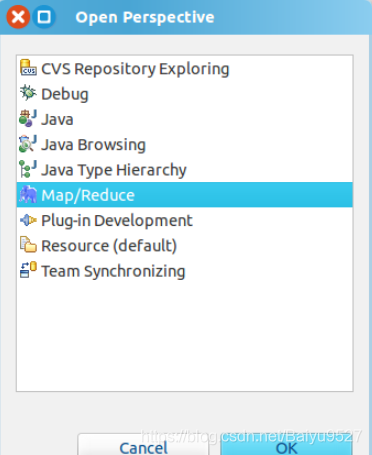This screenshot has height=455, width=372.
Task: Cancel the Open Perspective dialog
Action: pyautogui.click(x=143, y=447)
